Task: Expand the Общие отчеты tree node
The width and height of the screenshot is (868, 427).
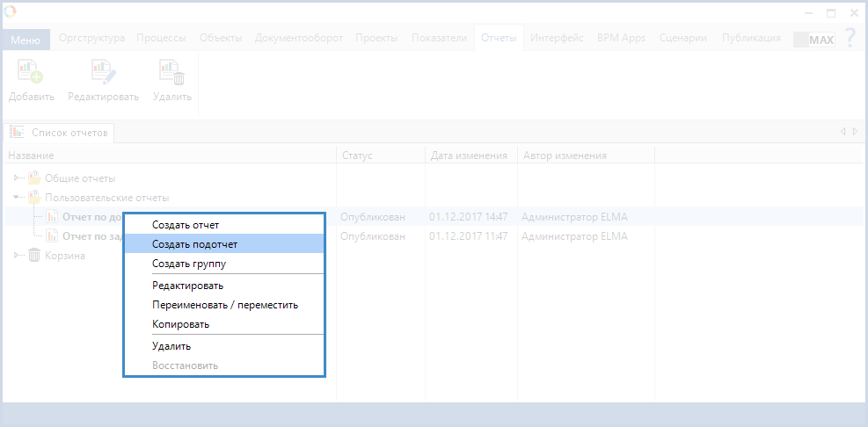Action: click(17, 178)
